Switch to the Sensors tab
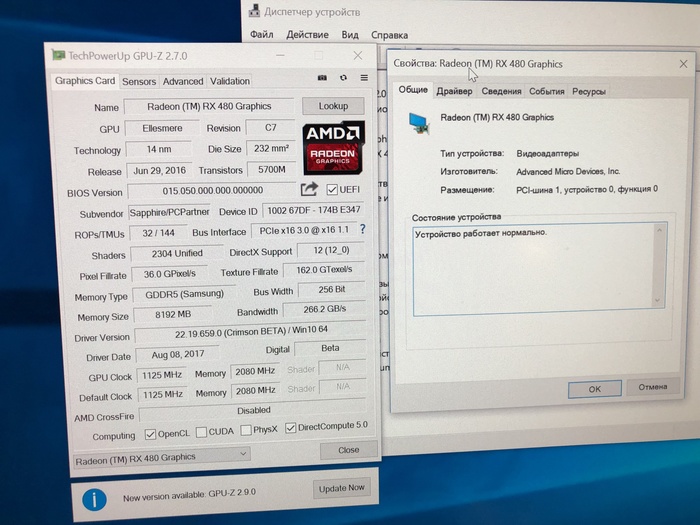Image resolution: width=700 pixels, height=525 pixels. pyautogui.click(x=139, y=81)
